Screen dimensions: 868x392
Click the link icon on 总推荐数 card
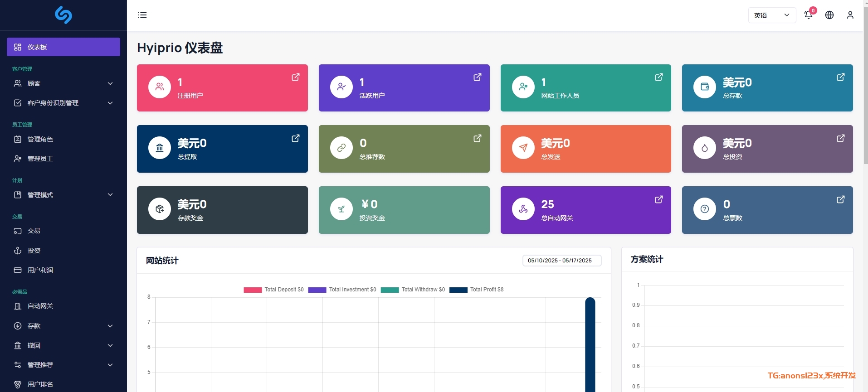pos(341,148)
